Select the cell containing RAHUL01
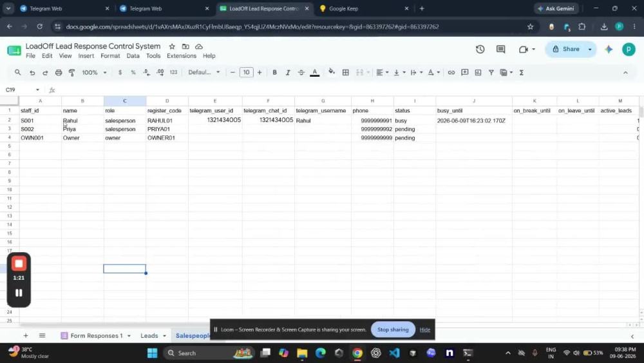The image size is (644, 363). 167,121
